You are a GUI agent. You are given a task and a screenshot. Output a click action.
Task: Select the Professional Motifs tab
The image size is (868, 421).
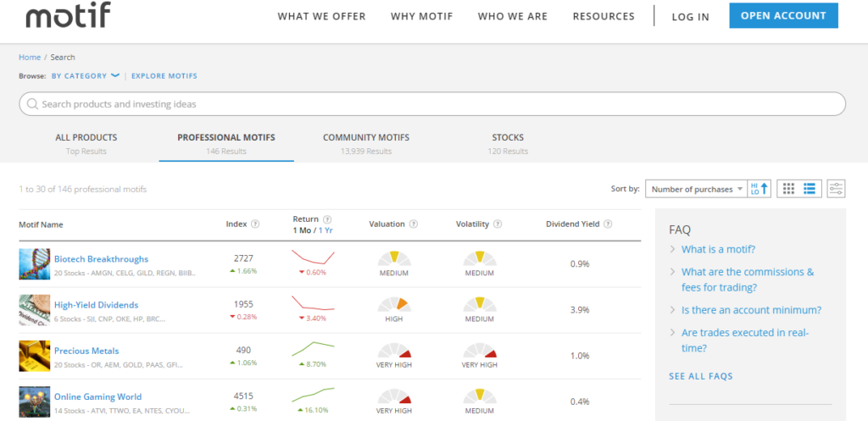(x=226, y=144)
